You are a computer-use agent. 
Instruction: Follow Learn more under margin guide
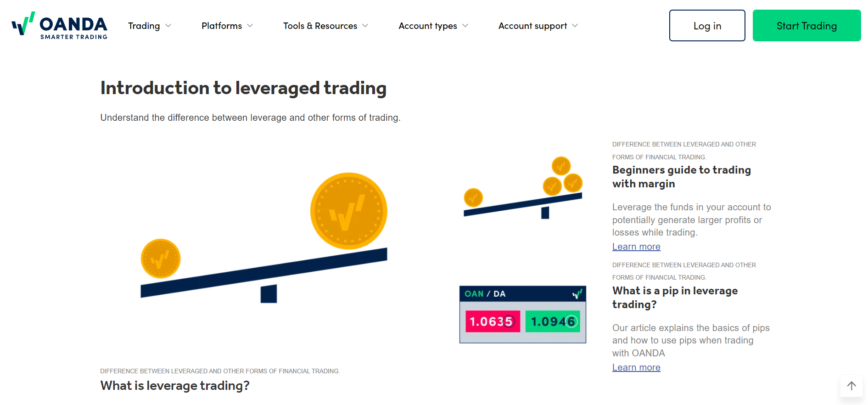pyautogui.click(x=636, y=247)
